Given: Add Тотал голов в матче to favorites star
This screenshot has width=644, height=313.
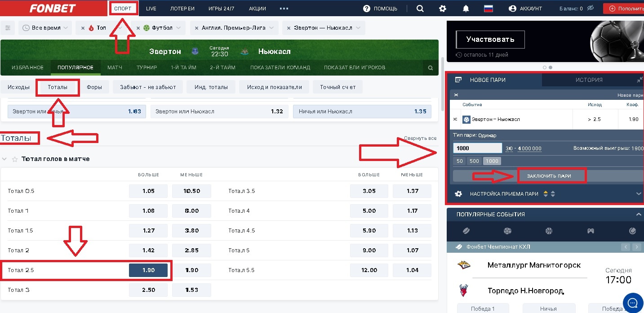Looking at the screenshot, I should pos(14,159).
